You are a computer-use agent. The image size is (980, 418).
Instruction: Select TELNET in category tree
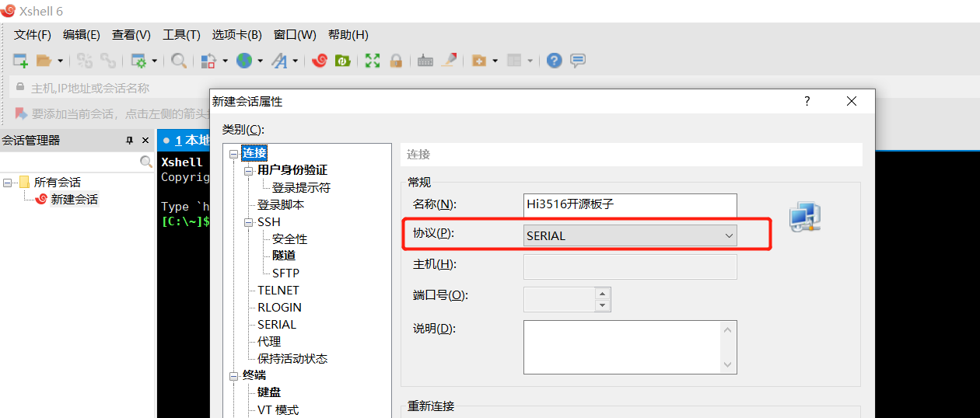coord(278,290)
